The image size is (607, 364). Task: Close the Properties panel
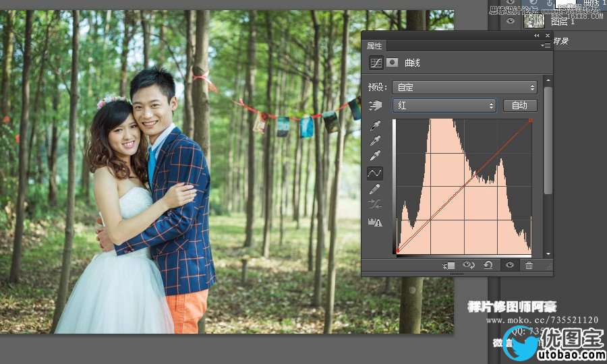[548, 36]
